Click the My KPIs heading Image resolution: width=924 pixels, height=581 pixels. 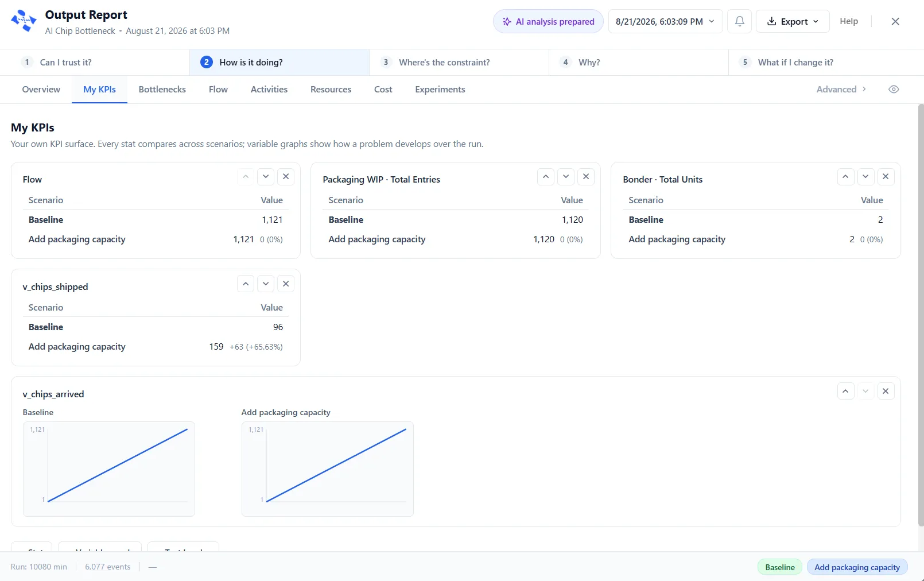[x=33, y=127]
